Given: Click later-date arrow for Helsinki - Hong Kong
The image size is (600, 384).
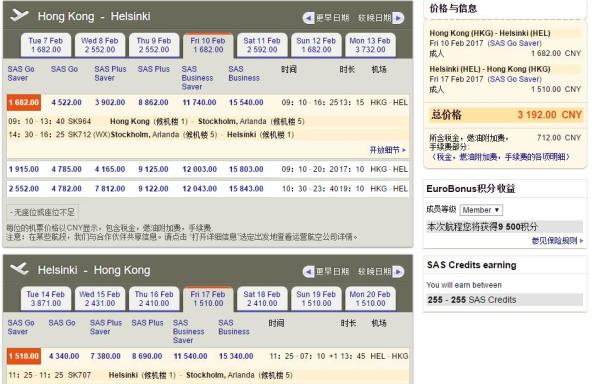Looking at the screenshot, I should pos(398,272).
